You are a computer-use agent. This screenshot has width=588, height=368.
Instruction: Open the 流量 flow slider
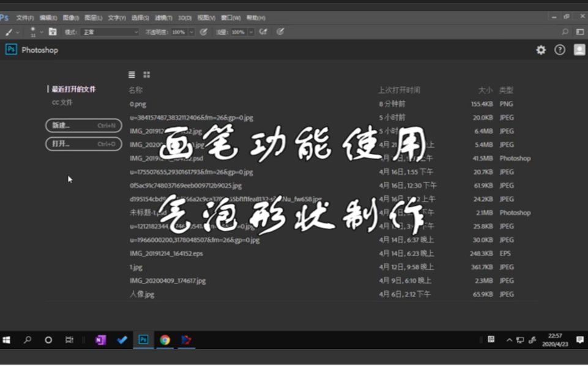[x=251, y=32]
